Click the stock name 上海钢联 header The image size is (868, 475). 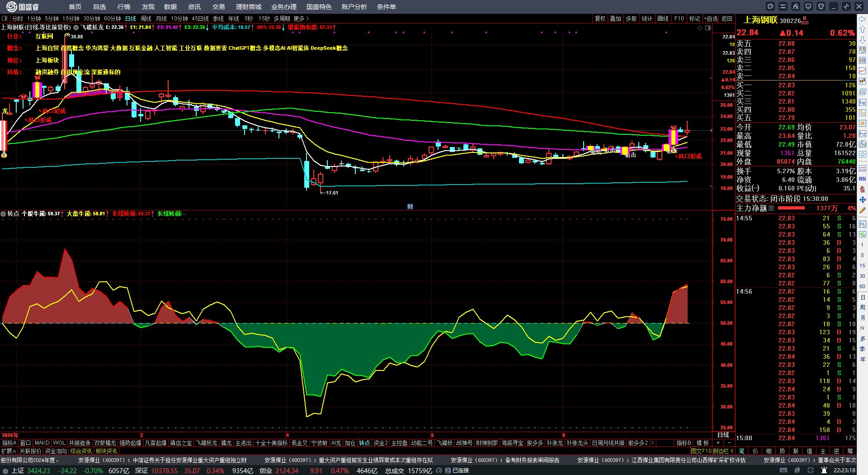pos(761,20)
